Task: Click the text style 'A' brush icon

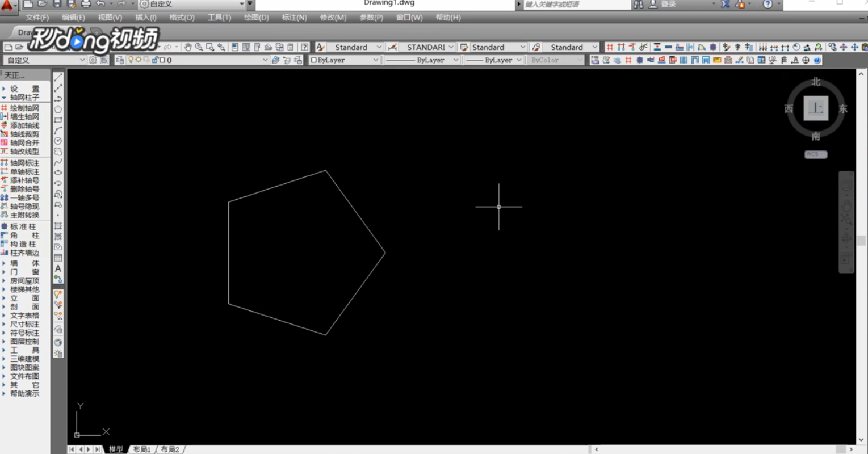Action: pyautogui.click(x=321, y=47)
